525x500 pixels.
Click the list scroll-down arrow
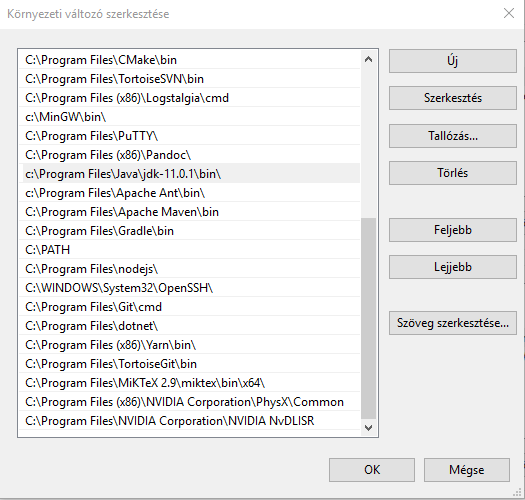(x=369, y=428)
